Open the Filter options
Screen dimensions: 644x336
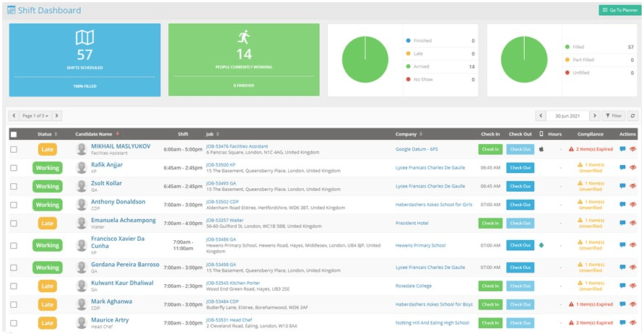pyautogui.click(x=614, y=115)
